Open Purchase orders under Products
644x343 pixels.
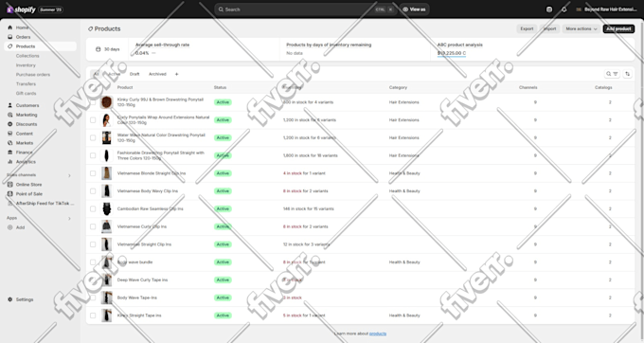(x=33, y=75)
